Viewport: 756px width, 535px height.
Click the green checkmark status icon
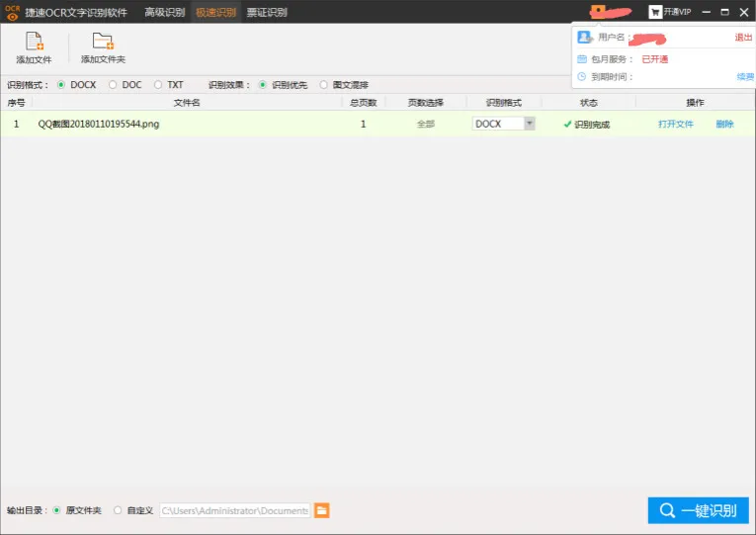[567, 125]
